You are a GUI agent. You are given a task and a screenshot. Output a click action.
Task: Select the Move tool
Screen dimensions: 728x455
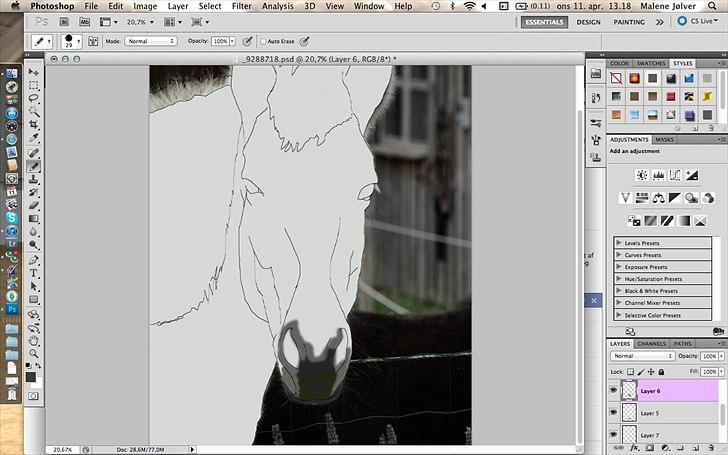pyautogui.click(x=34, y=72)
